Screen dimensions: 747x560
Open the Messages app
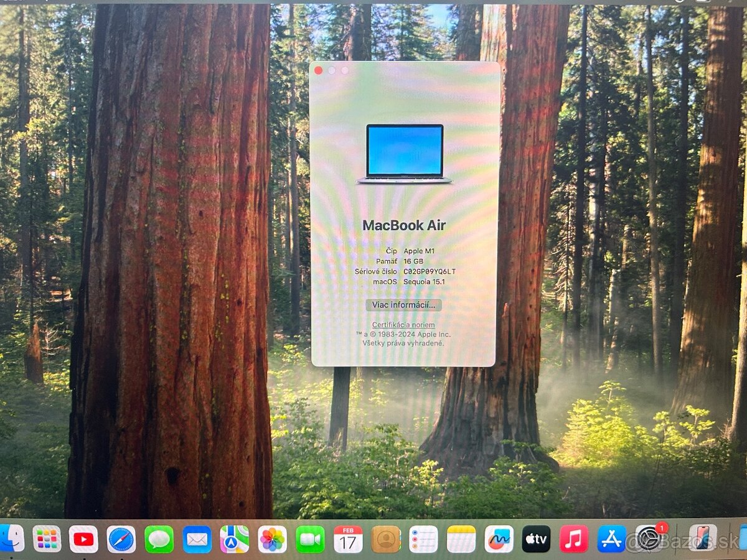coord(159,539)
